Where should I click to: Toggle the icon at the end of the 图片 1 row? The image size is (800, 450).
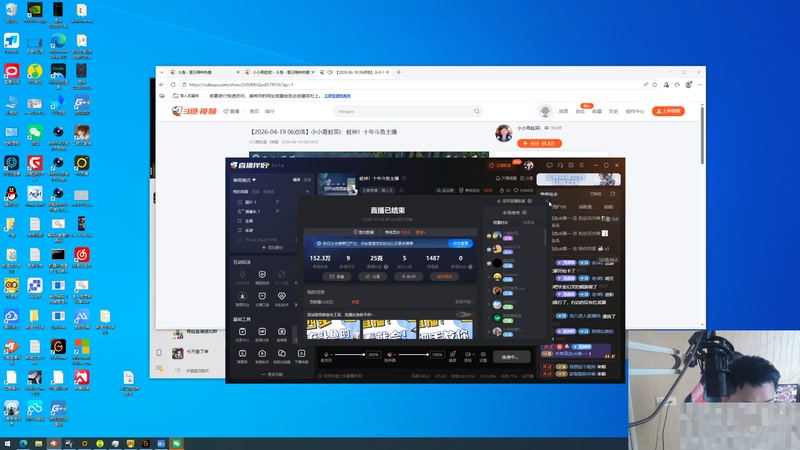pyautogui.click(x=278, y=202)
